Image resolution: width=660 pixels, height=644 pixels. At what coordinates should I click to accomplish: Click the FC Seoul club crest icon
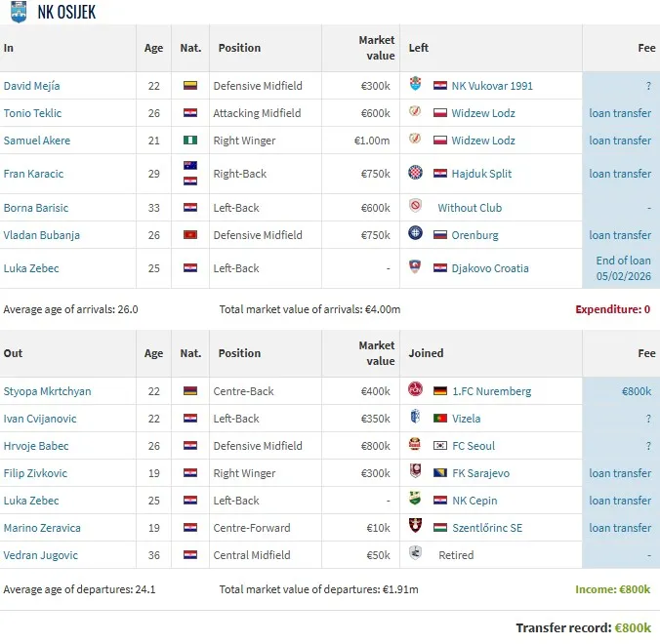(x=415, y=446)
